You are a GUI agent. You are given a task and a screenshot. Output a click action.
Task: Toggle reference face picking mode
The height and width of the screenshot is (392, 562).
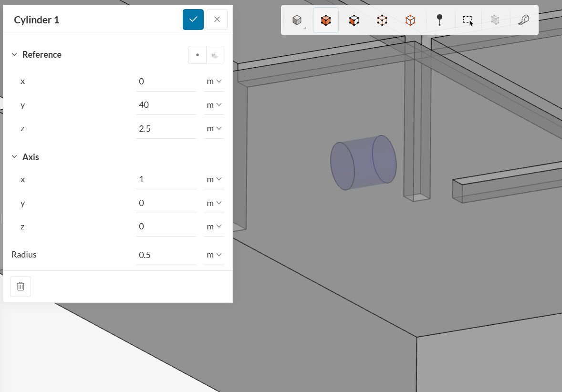point(215,55)
